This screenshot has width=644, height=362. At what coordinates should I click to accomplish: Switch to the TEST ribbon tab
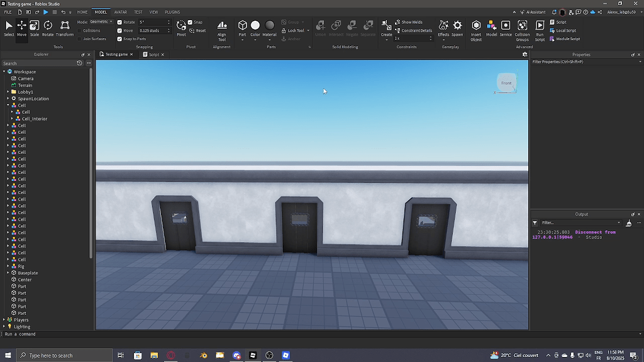pos(138,11)
